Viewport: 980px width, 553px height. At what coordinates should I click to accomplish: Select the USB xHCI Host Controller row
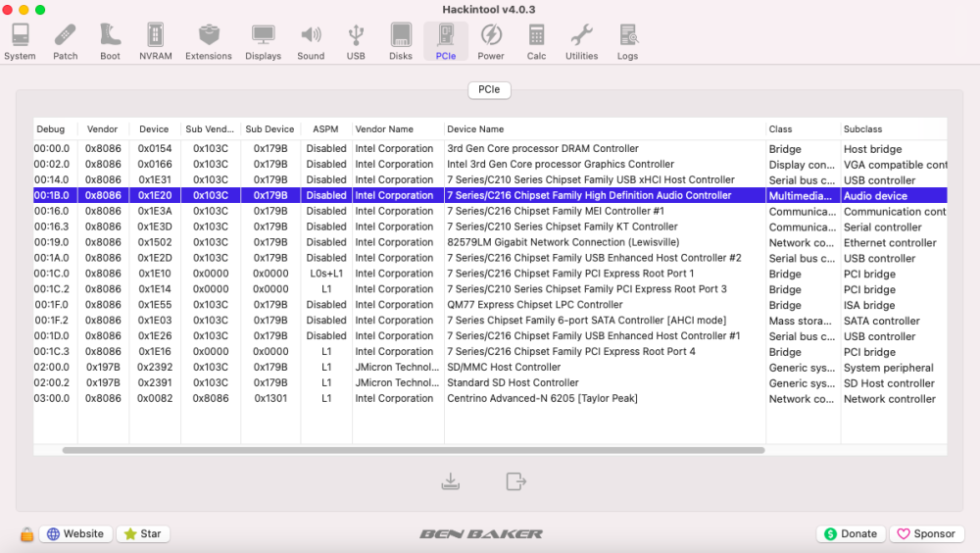[x=490, y=180]
